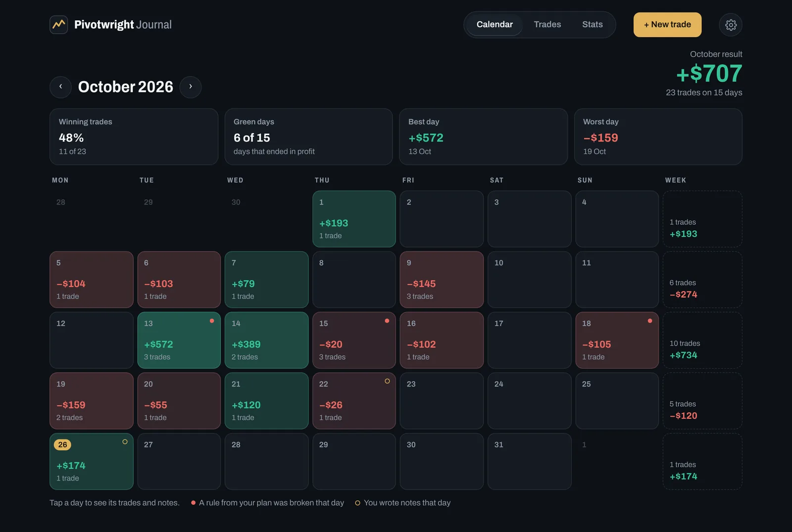Open the 16 Oct day with −$102
This screenshot has height=532, width=792.
[442, 340]
